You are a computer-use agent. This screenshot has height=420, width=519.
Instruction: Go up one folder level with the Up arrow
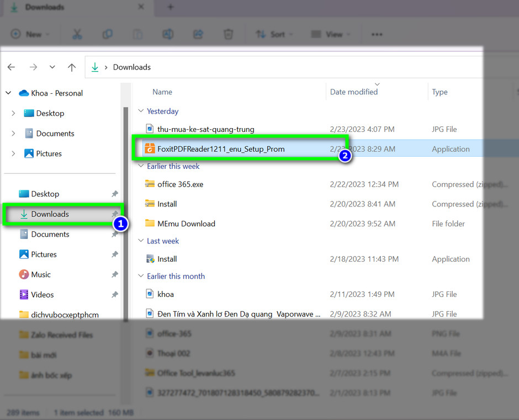coord(71,67)
